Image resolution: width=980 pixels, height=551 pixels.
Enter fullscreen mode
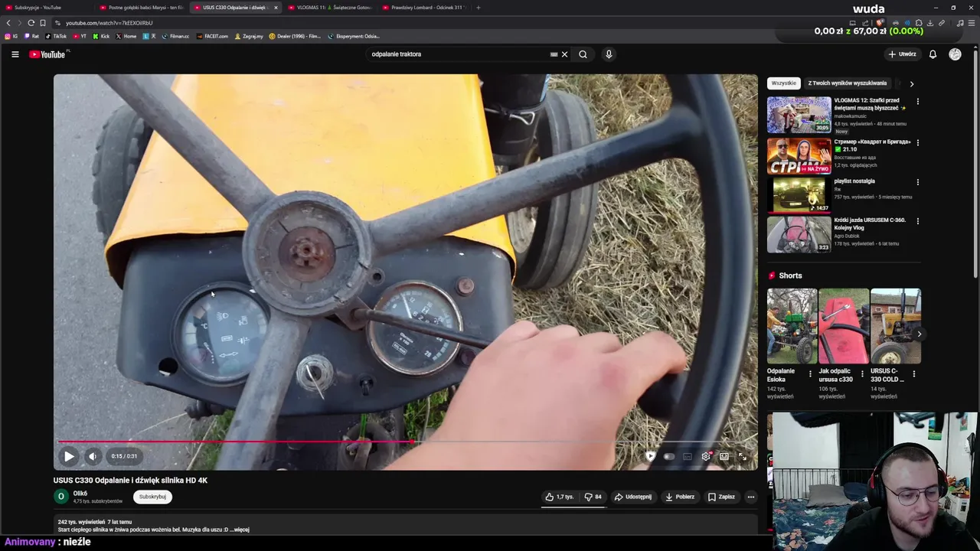[x=743, y=456]
